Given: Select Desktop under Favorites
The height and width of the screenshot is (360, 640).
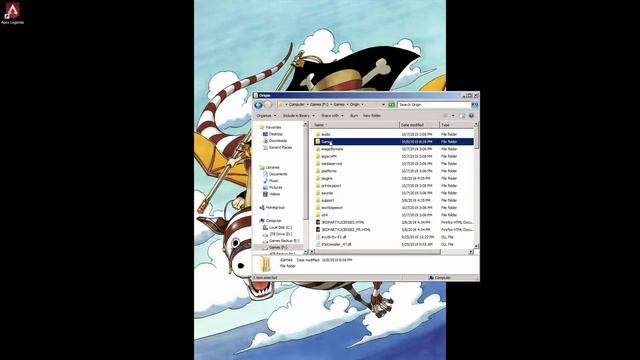Looking at the screenshot, I should (x=276, y=134).
